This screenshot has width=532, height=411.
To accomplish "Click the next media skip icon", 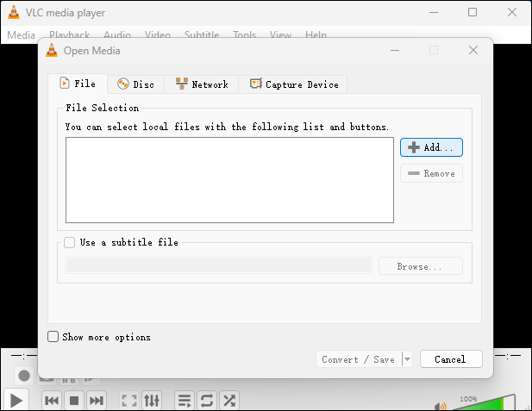I will click(97, 401).
